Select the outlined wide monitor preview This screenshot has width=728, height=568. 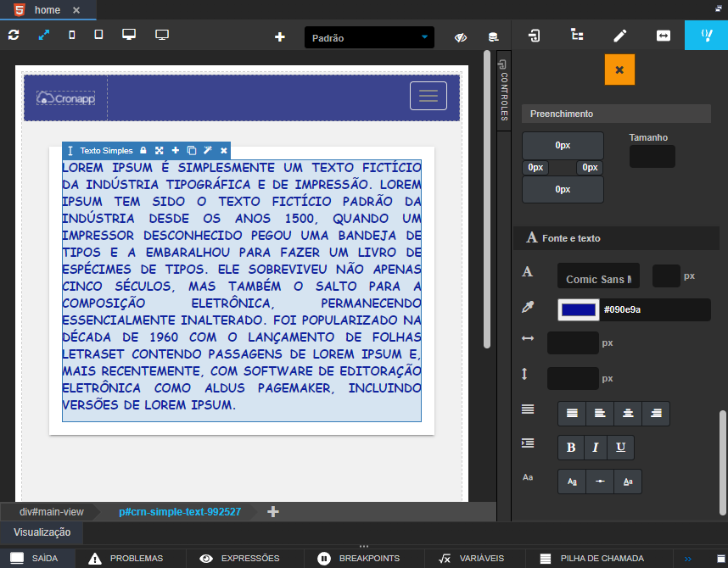click(x=162, y=35)
